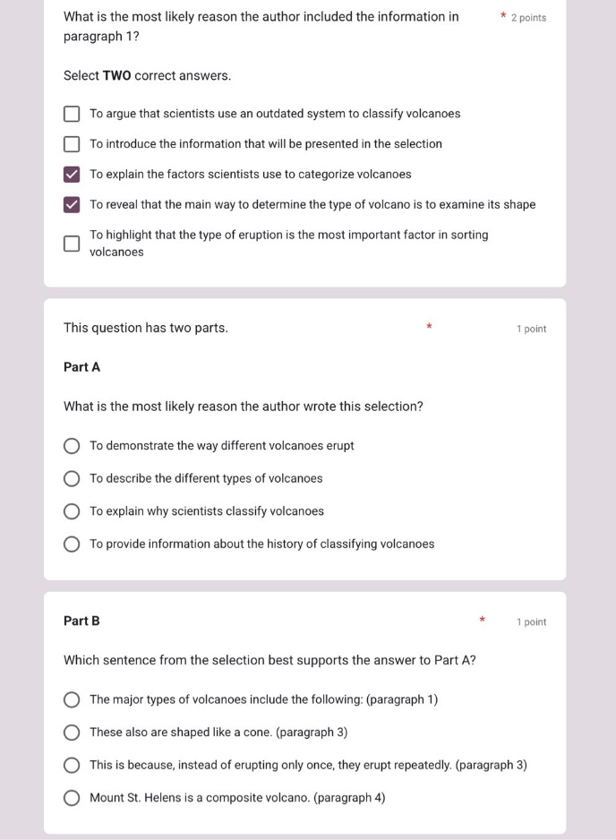Select 'The major types of volcanoes include' option
616x840 pixels.
(72, 699)
